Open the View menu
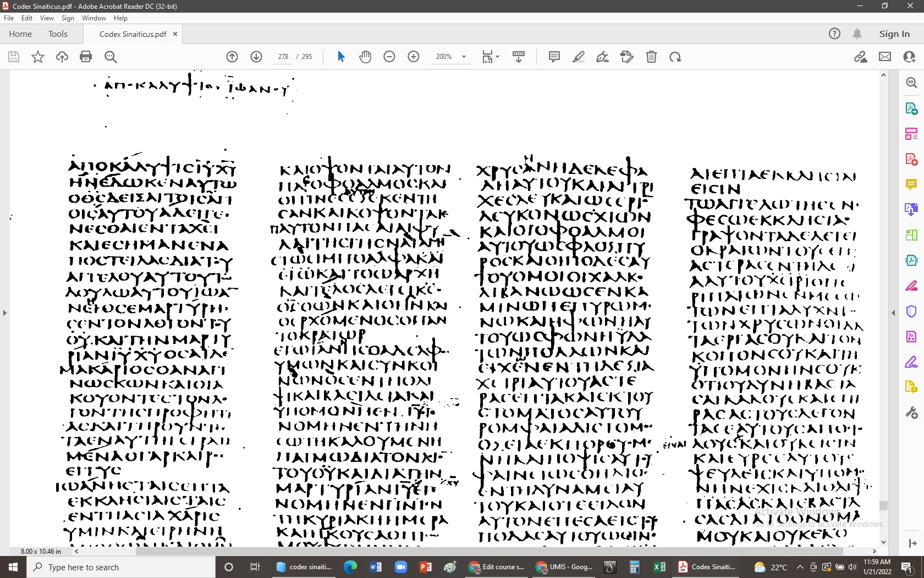The height and width of the screenshot is (578, 924). [47, 18]
